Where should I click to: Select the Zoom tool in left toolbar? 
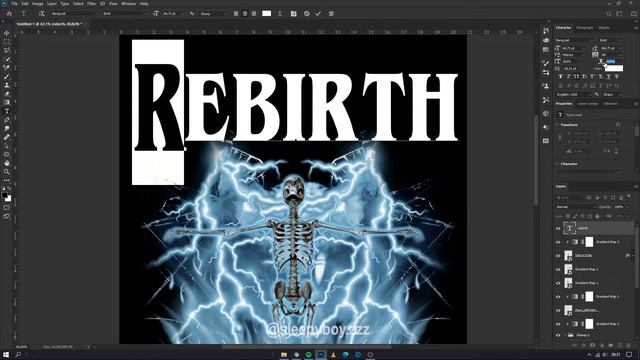coord(7,172)
